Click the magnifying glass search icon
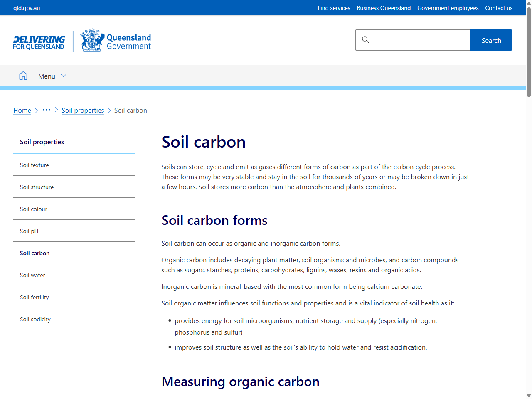Image resolution: width=532 pixels, height=399 pixels. [x=366, y=40]
